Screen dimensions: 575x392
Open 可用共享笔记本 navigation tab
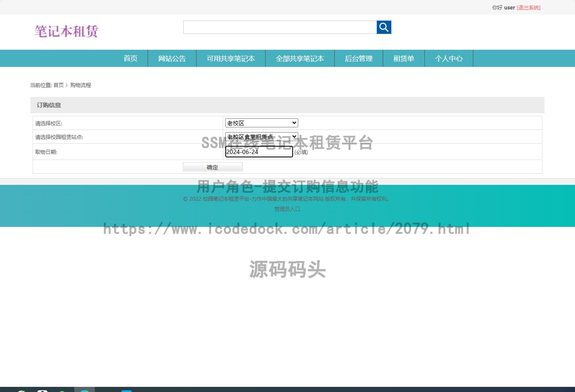(x=231, y=58)
